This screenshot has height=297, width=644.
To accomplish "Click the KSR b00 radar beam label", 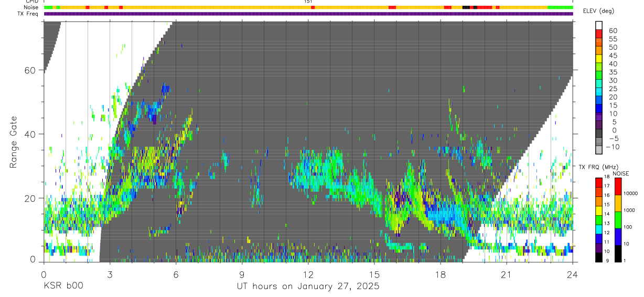I will (63, 286).
